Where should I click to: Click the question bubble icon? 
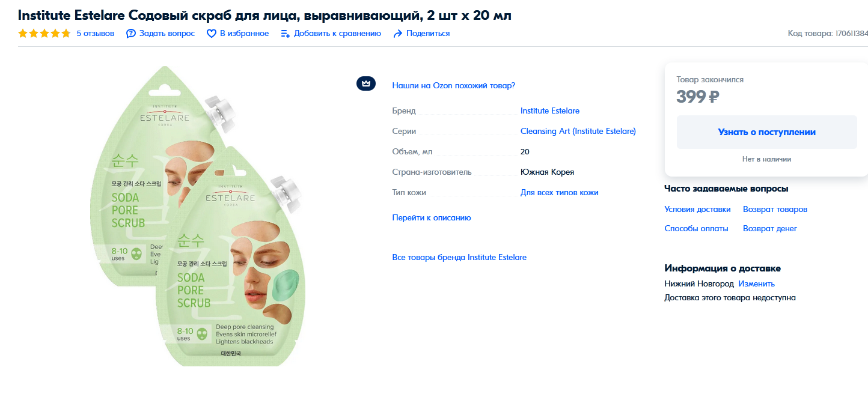(131, 34)
